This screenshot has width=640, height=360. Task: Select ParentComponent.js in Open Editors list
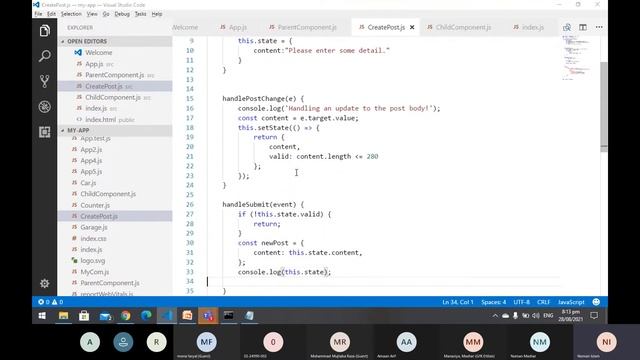(115, 75)
